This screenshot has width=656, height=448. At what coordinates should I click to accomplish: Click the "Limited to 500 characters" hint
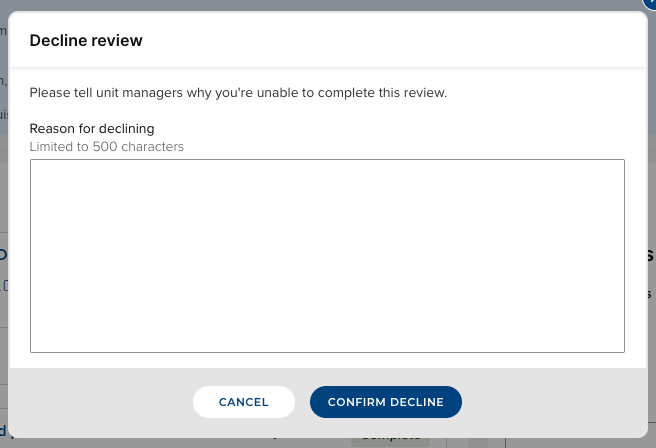(x=107, y=147)
